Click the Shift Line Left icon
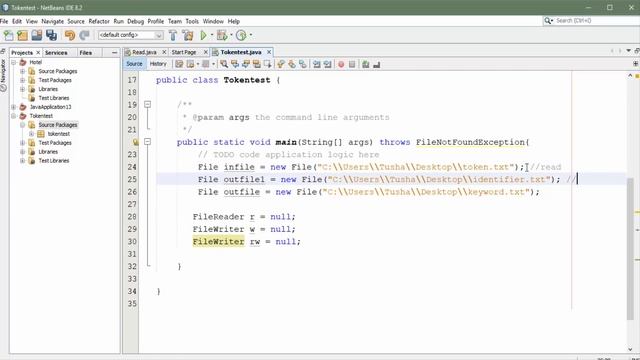 pyautogui.click(x=317, y=64)
